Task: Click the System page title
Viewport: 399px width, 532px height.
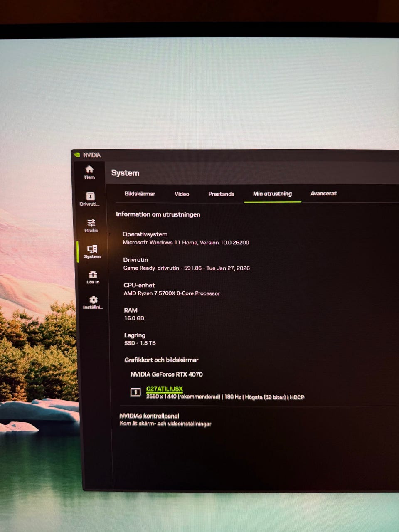Action: tap(125, 173)
